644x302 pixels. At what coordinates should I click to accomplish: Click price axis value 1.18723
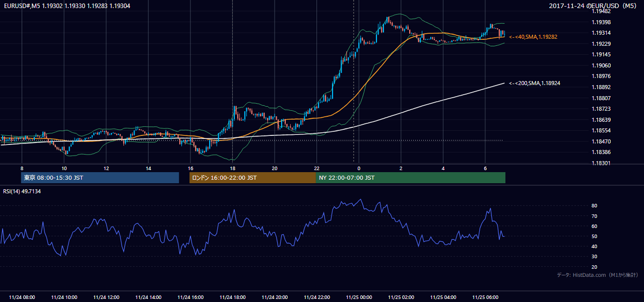[601, 109]
